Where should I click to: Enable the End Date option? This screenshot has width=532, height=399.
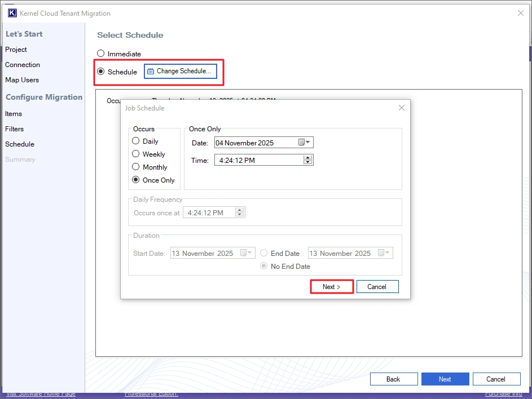tap(263, 253)
